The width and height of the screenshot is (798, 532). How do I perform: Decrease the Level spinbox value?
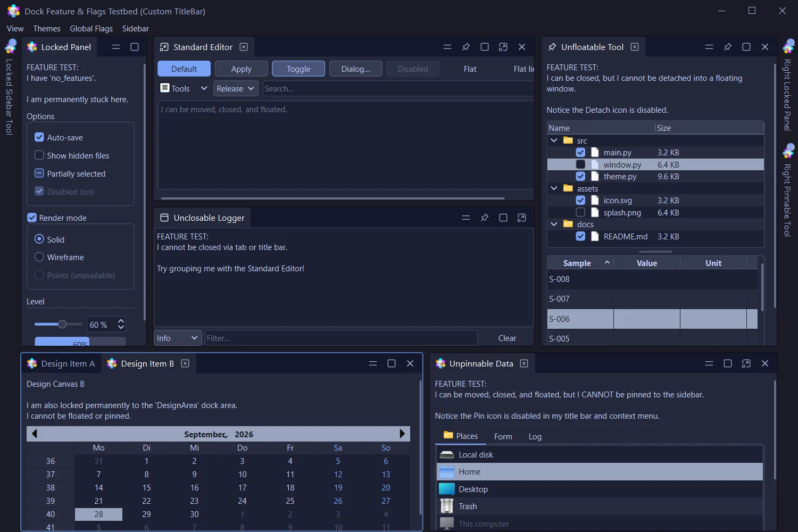coord(121,328)
